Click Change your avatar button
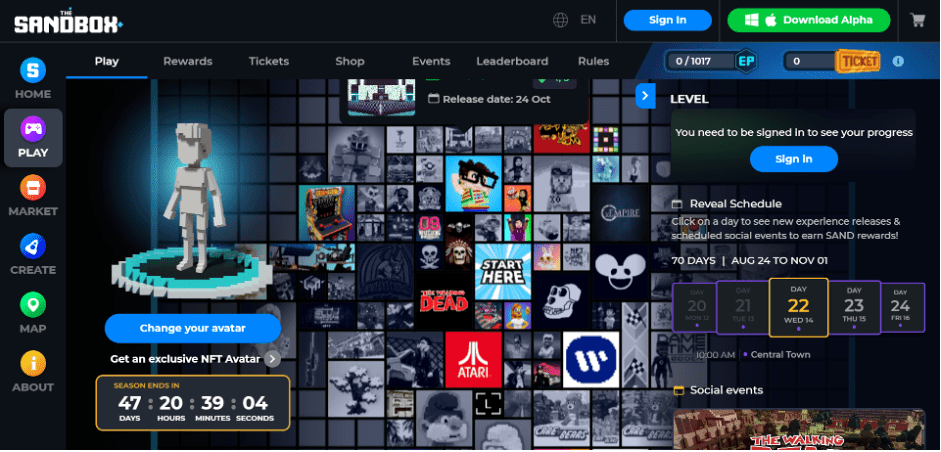Viewport: 941px width, 452px height. [193, 328]
